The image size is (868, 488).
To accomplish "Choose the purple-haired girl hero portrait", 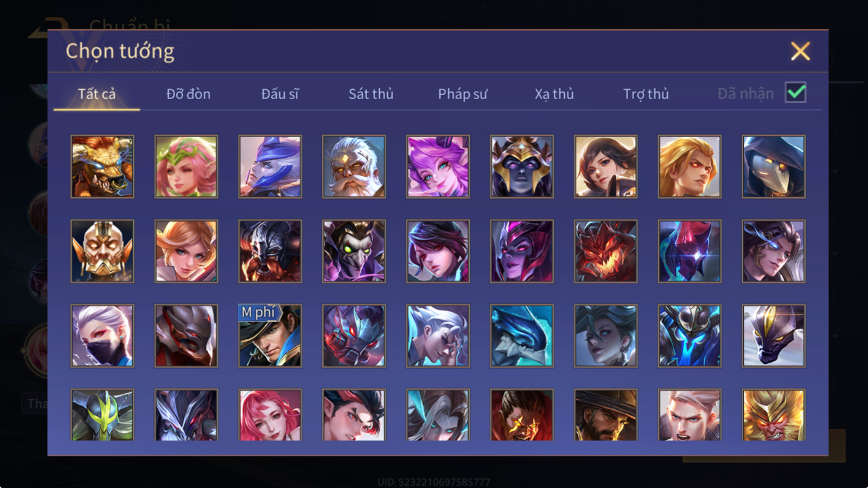I will pyautogui.click(x=438, y=166).
